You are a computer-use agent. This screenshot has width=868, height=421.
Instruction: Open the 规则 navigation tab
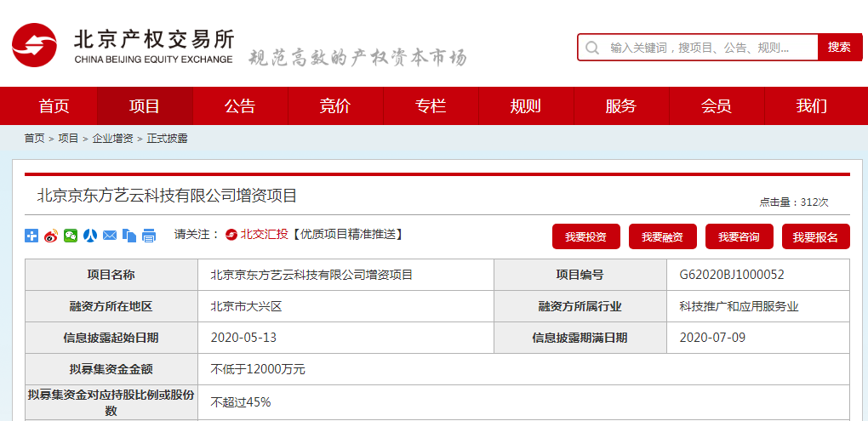point(526,105)
